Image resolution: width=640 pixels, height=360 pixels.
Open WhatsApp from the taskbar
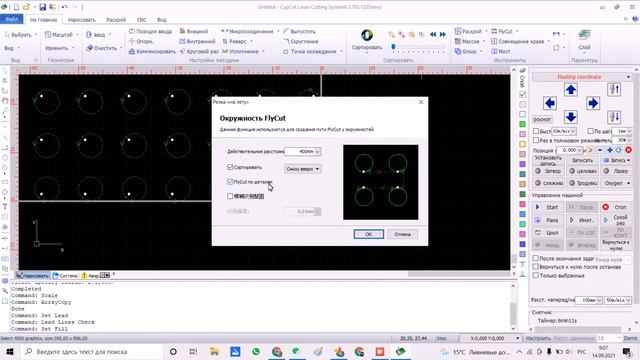(x=256, y=351)
